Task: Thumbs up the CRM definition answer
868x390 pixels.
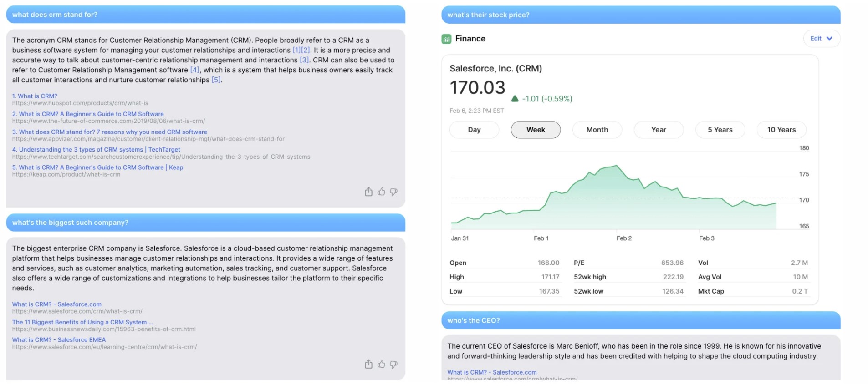Action: pos(381,192)
